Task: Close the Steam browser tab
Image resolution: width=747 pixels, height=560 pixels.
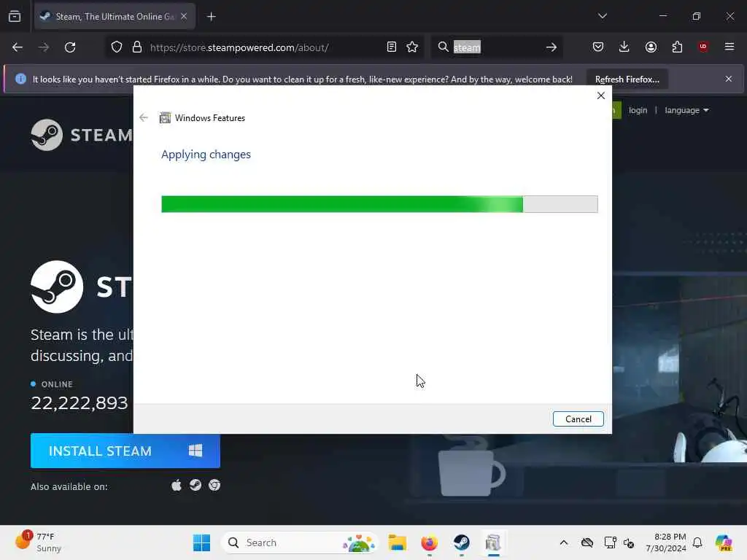Action: (x=184, y=16)
